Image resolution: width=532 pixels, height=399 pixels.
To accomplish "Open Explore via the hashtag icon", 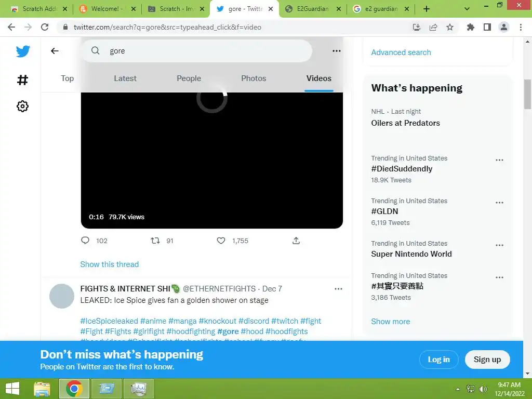I will click(22, 80).
